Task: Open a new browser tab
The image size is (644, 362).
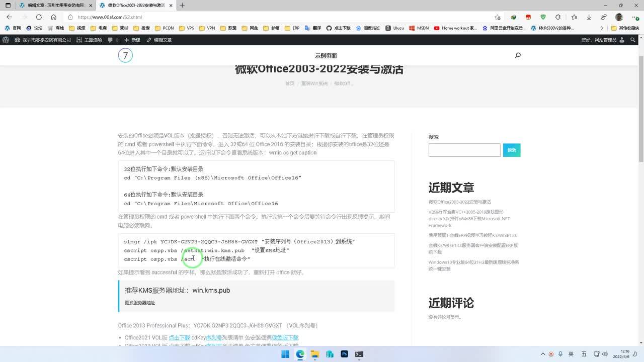Action: [182, 6]
